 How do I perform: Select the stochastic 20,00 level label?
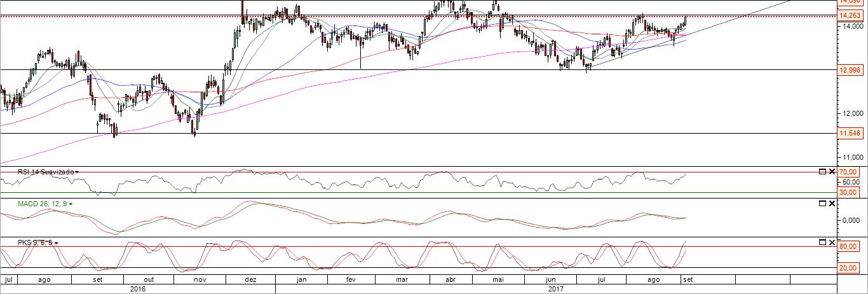point(849,268)
